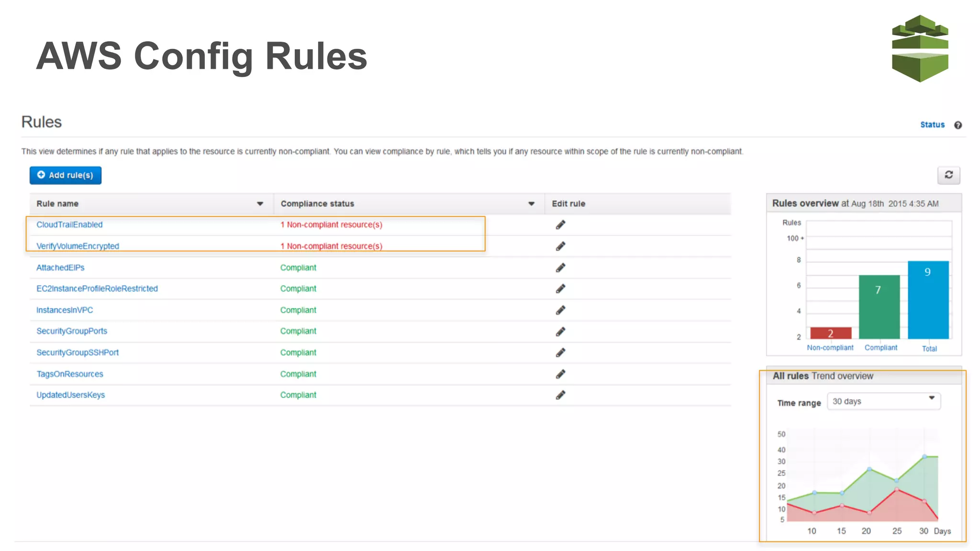980x551 pixels.
Task: Click the Compliant status of TagsOnResources
Action: pyautogui.click(x=298, y=374)
